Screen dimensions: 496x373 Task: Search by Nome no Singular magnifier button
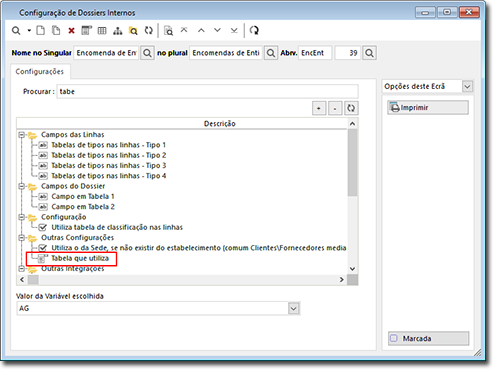[147, 53]
